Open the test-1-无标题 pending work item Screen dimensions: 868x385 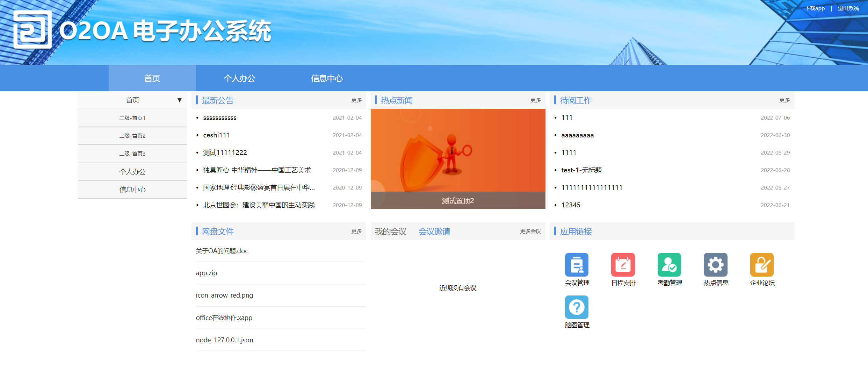(x=581, y=170)
